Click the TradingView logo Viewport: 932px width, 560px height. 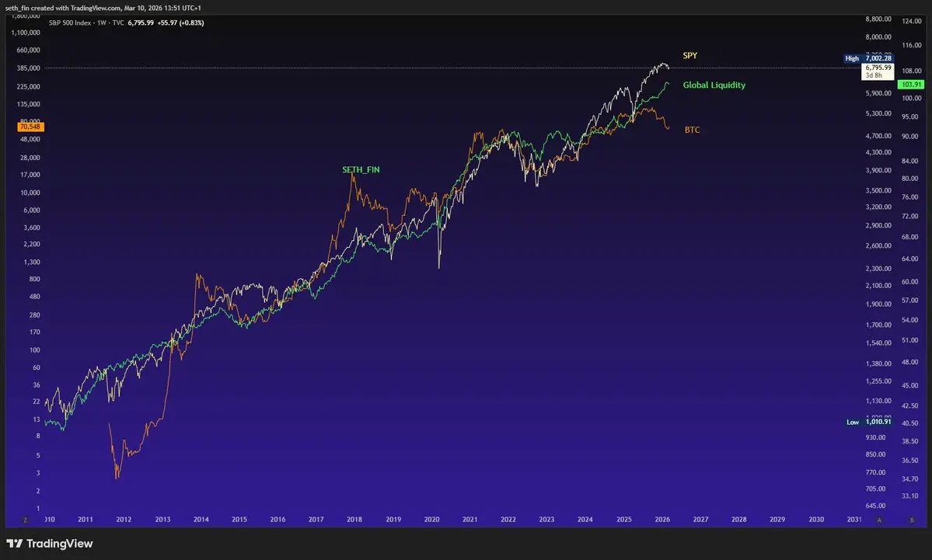click(x=49, y=544)
